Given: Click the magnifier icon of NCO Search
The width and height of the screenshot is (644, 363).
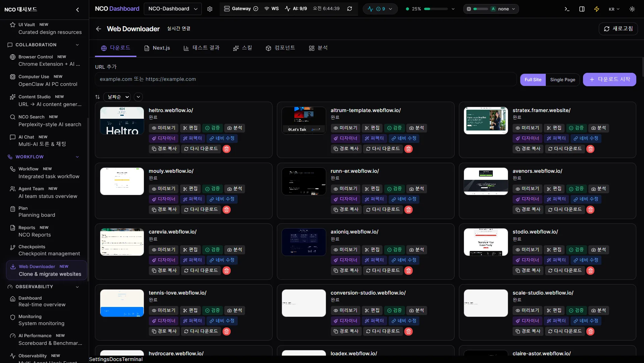Looking at the screenshot, I should click(13, 117).
